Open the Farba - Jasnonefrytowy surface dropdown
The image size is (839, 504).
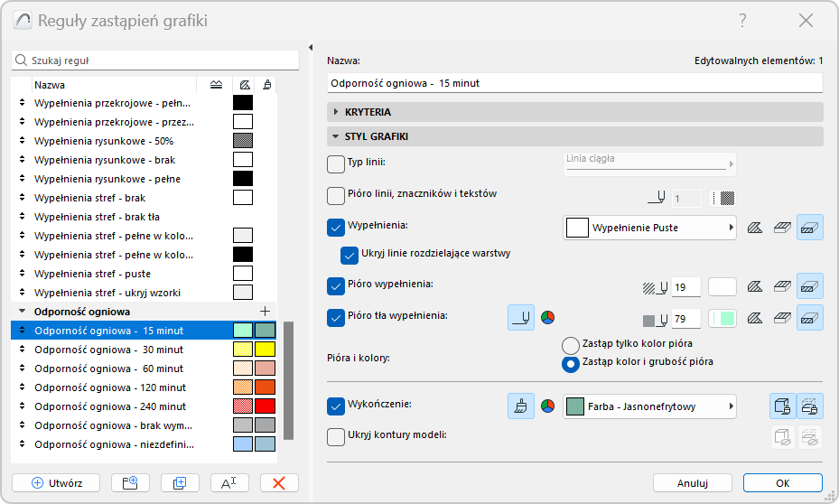point(649,406)
